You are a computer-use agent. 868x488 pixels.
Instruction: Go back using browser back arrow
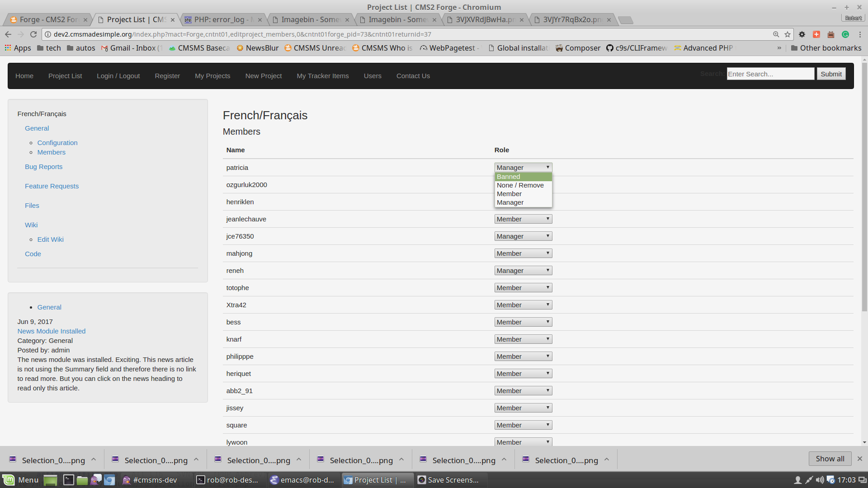[8, 34]
